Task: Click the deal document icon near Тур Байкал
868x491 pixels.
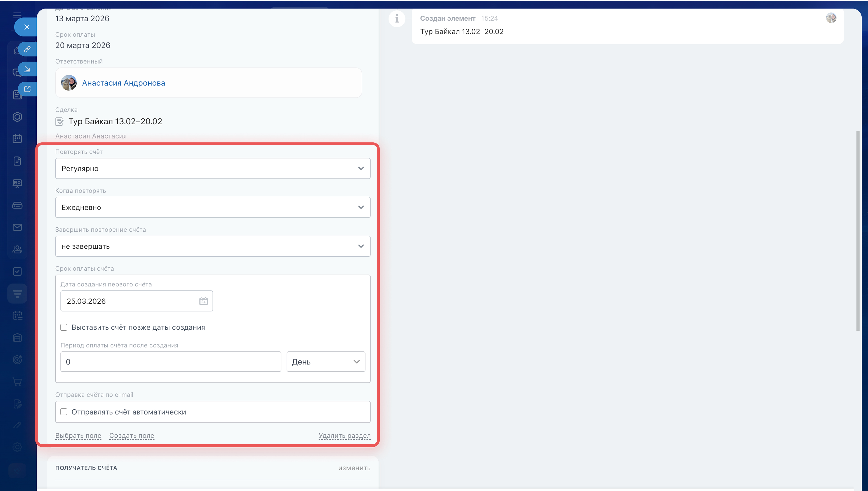Action: tap(59, 121)
